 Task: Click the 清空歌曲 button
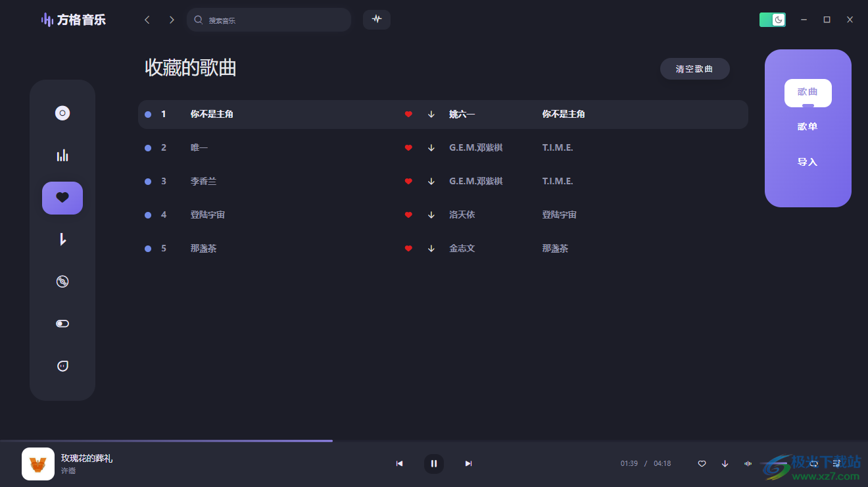(x=694, y=68)
